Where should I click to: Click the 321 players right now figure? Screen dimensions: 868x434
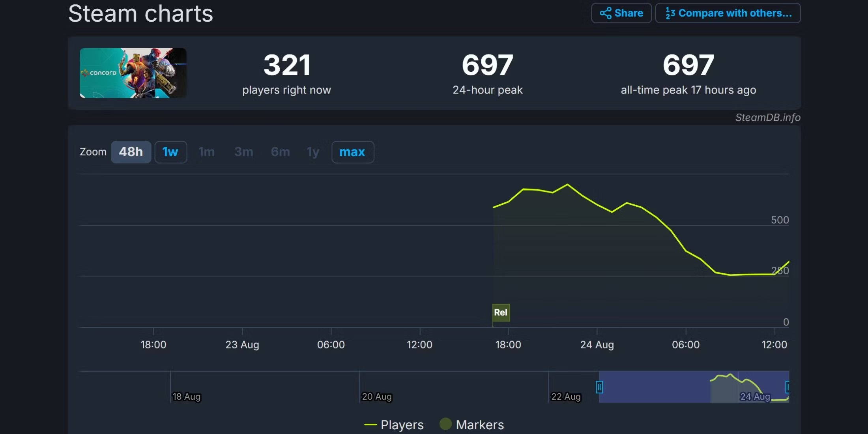tap(287, 65)
